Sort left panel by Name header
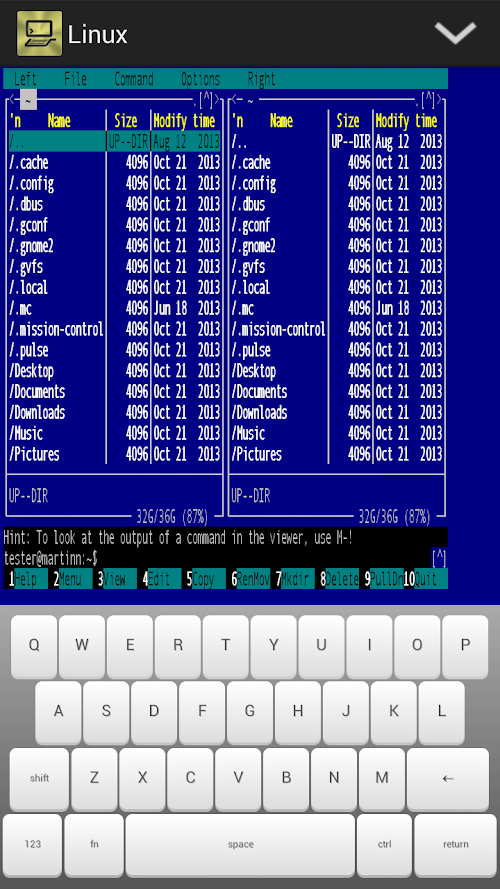The image size is (500, 889). (x=59, y=121)
